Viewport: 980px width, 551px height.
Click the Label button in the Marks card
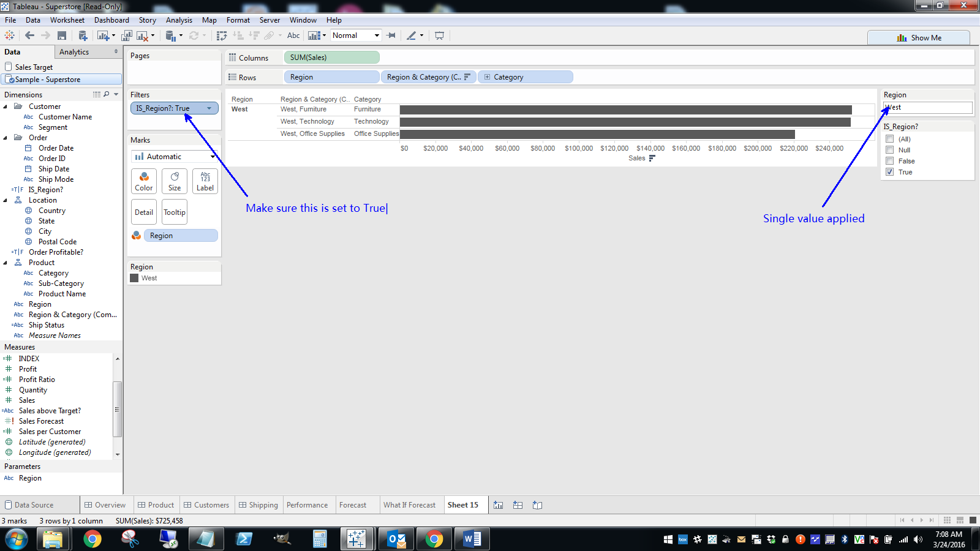(205, 181)
